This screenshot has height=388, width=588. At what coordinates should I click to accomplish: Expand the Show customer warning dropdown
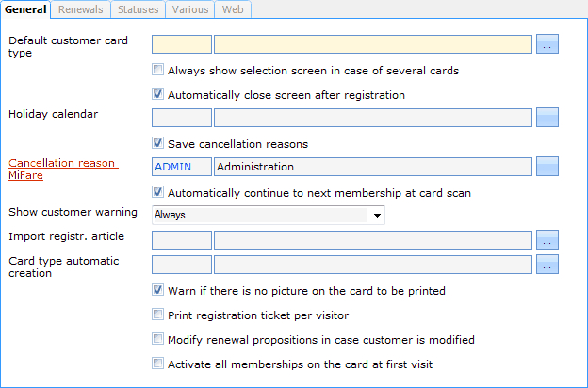377,216
